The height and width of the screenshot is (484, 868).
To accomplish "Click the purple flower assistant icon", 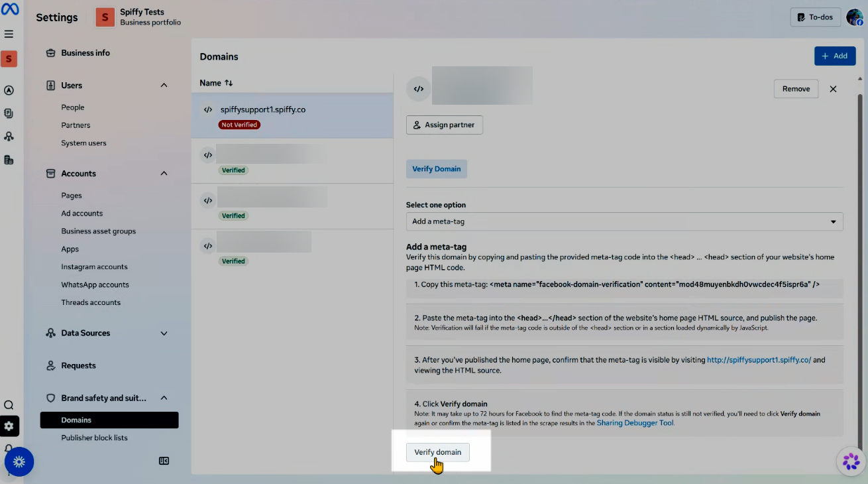I will [851, 461].
